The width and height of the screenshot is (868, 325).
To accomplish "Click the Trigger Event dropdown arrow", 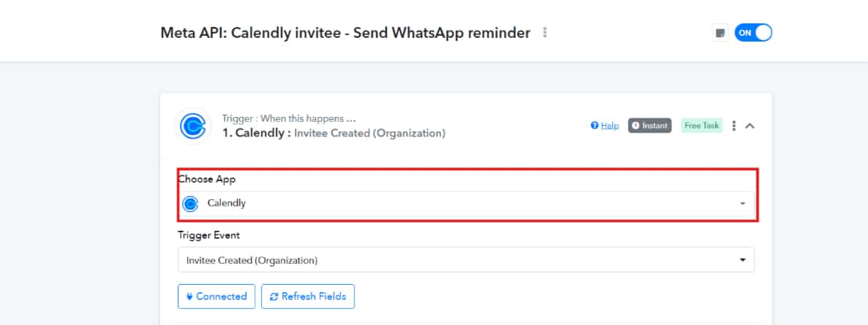I will point(743,259).
